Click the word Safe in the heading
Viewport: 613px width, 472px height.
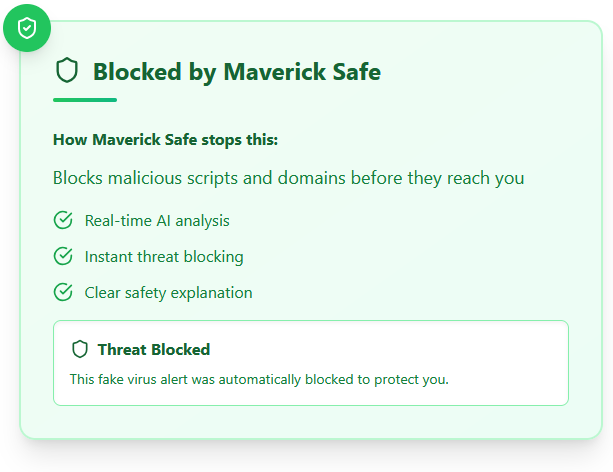click(x=357, y=72)
